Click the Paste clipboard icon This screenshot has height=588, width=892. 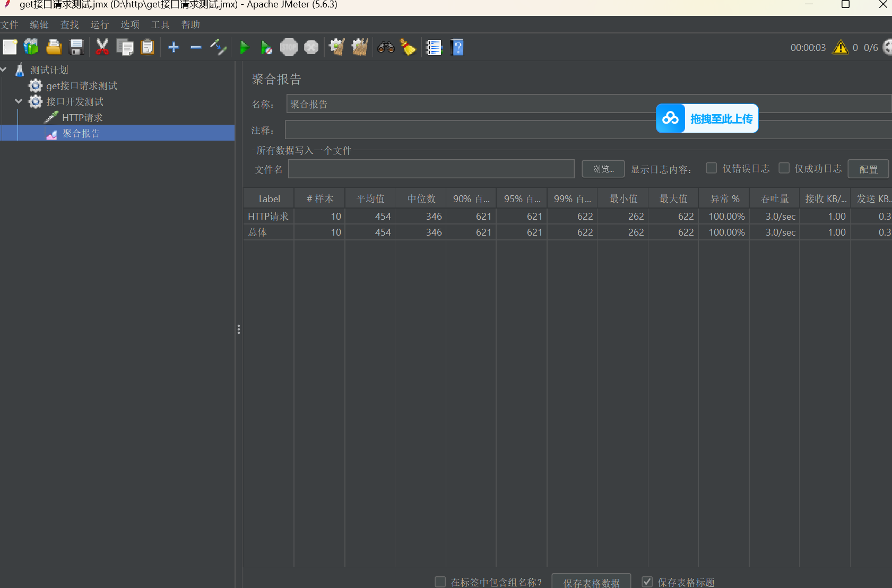point(148,47)
